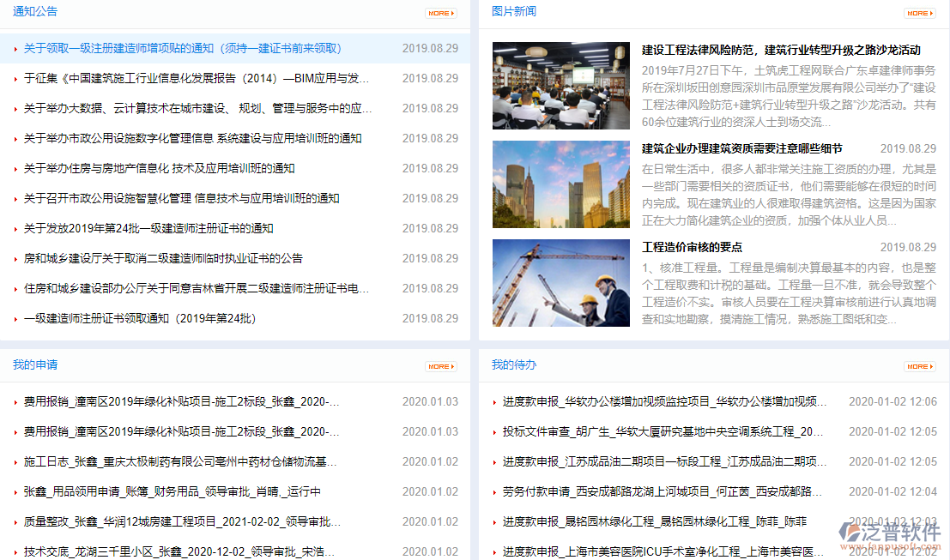Open MORE in the 我的申请 panel
The height and width of the screenshot is (560, 950).
point(440,366)
